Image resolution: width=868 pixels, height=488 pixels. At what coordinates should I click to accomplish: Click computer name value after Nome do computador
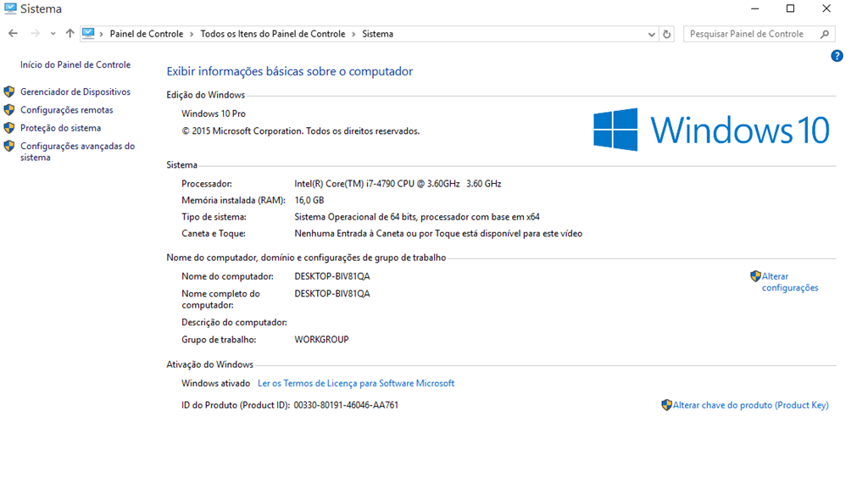click(x=332, y=276)
